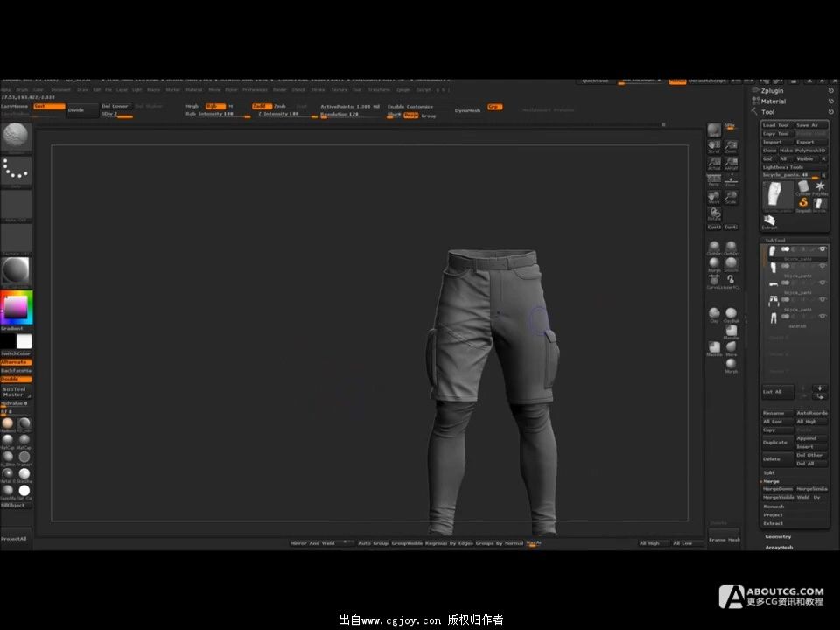Open the material sphere picker
Screen dimensions: 840x630
pyautogui.click(x=16, y=271)
